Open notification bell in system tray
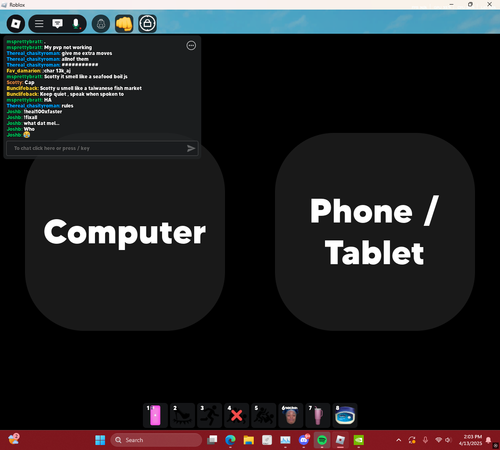The width and height of the screenshot is (500, 450). (x=489, y=440)
